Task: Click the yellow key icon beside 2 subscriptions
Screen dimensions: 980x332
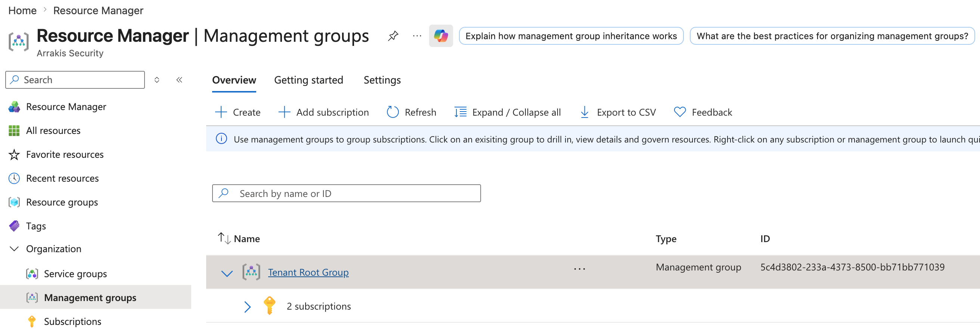Action: (x=269, y=306)
